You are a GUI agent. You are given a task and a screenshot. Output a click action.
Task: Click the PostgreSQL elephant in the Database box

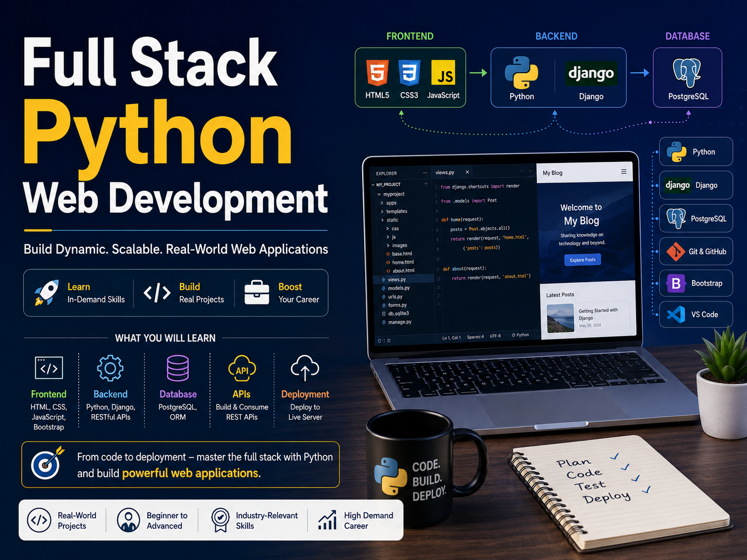click(x=687, y=73)
